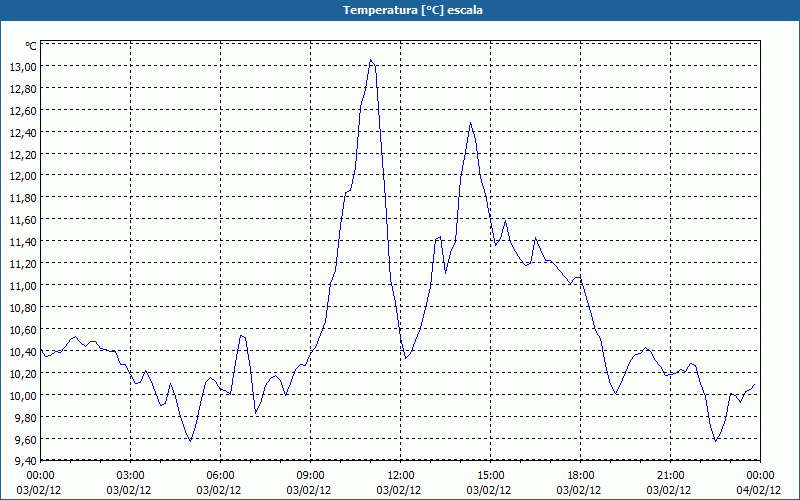This screenshot has height=500, width=800.
Task: Click the 12,20 temperature axis label
Action: (22, 155)
